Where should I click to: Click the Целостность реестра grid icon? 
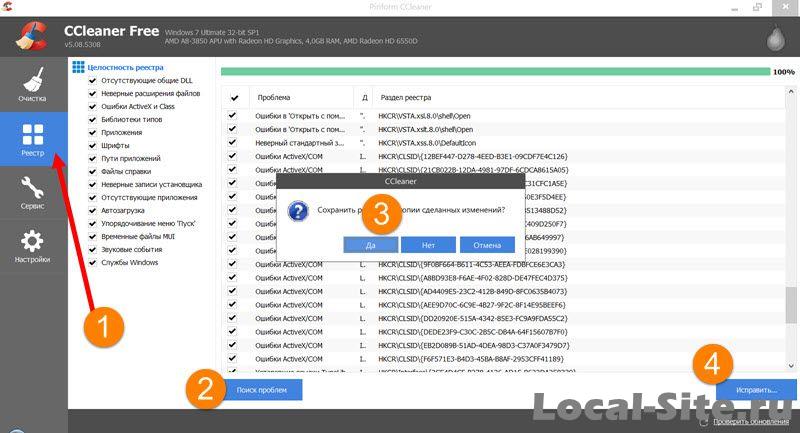pos(78,67)
